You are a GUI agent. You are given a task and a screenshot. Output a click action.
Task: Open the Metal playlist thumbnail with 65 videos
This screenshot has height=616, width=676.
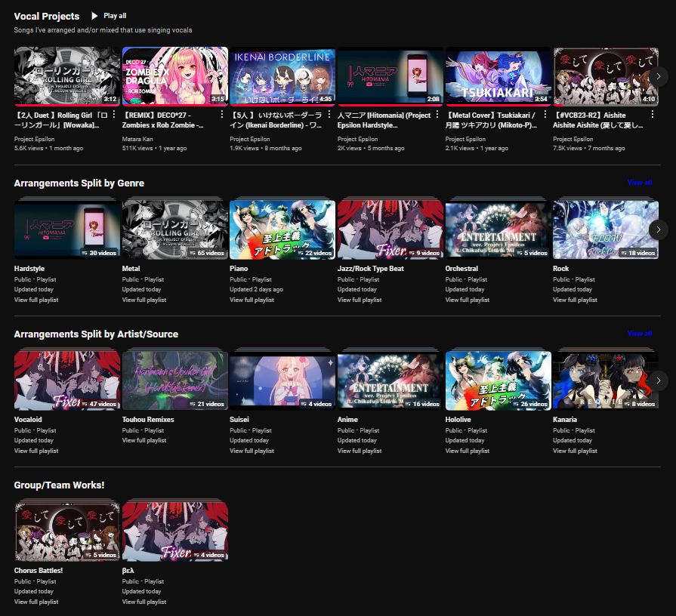174,229
